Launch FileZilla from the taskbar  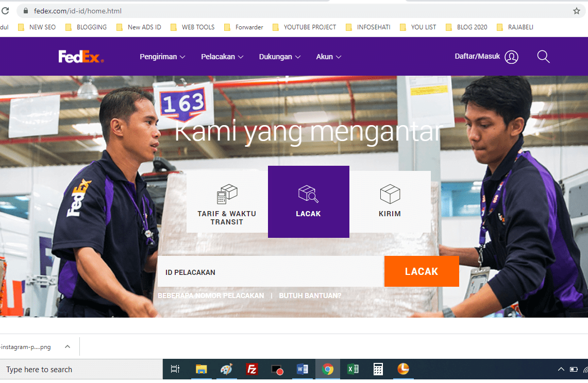coord(252,369)
